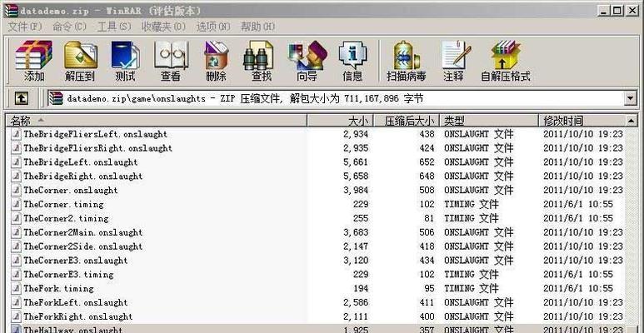This screenshot has width=644, height=333.
Task: Click file icon of TheCornerE3.timing
Action: 16,274
